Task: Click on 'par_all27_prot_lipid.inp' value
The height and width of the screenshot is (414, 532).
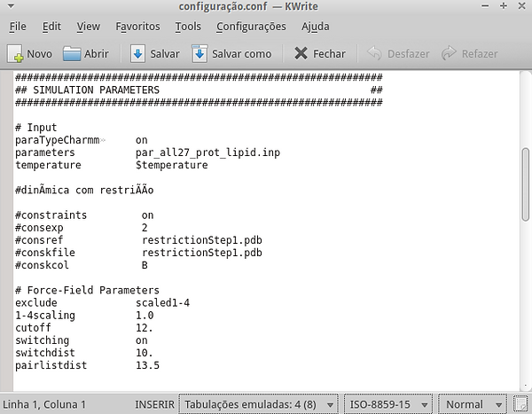Action: 207,152
